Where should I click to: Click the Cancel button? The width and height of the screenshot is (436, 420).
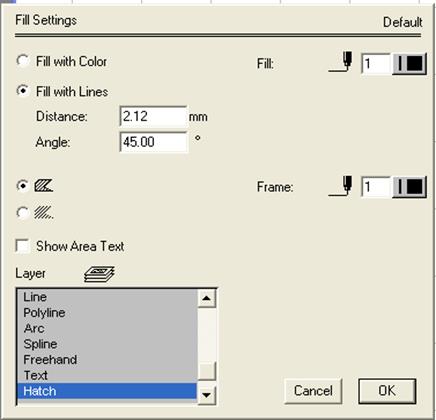tap(313, 391)
